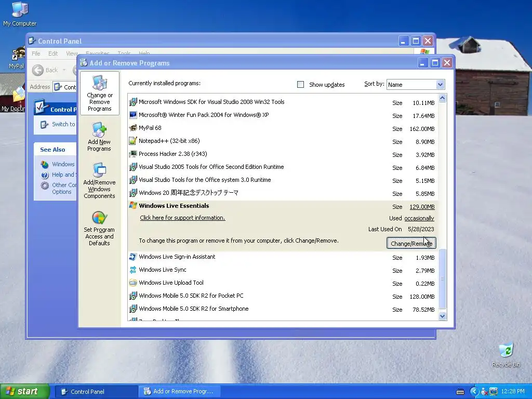Click the 'occasionally' usage value
Viewport: 532px width, 399px height.
(x=419, y=219)
